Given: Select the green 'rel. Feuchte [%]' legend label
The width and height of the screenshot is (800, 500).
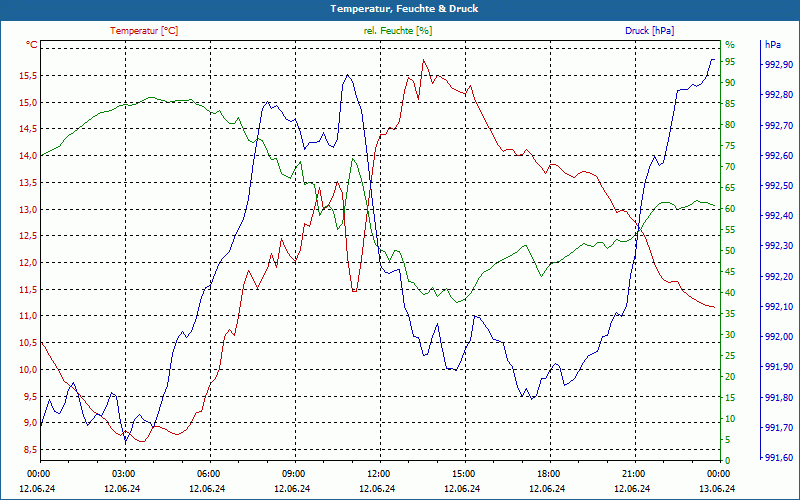Looking at the screenshot, I should tap(398, 31).
